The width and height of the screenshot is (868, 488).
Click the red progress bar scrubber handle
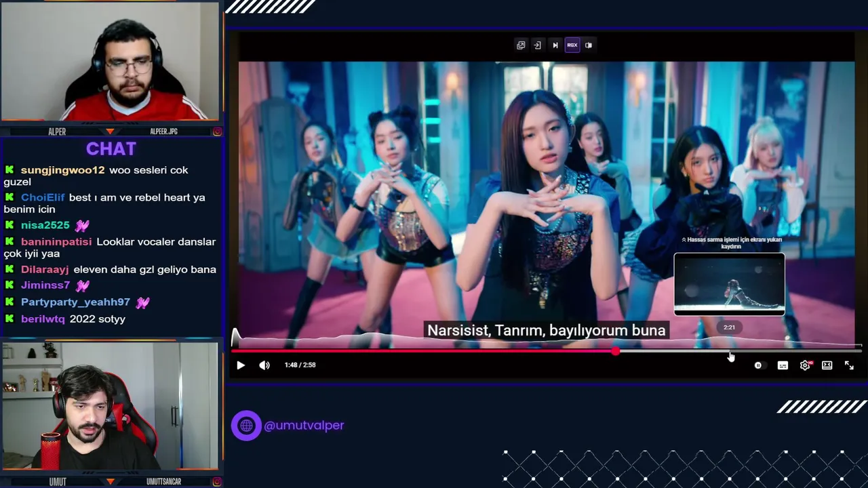615,351
